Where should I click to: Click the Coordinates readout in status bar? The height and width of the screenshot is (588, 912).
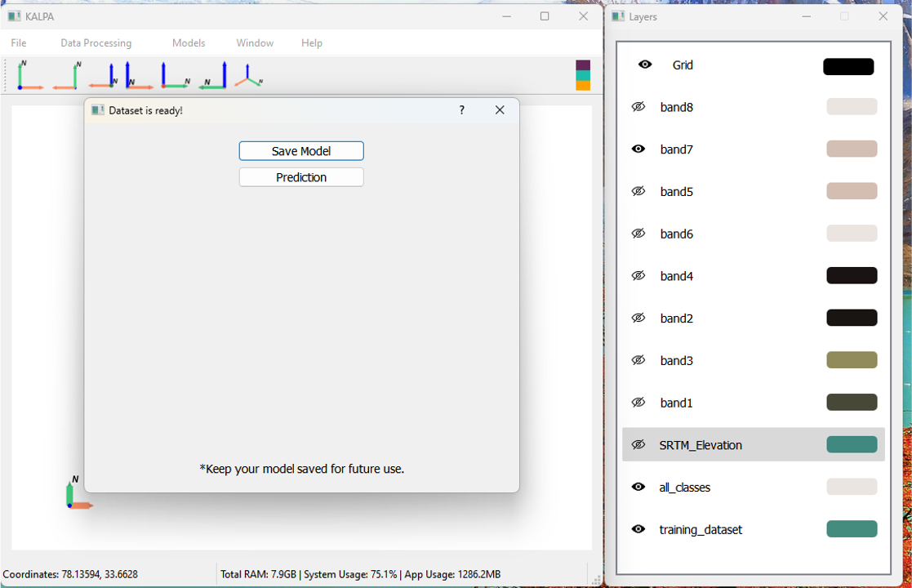click(70, 574)
